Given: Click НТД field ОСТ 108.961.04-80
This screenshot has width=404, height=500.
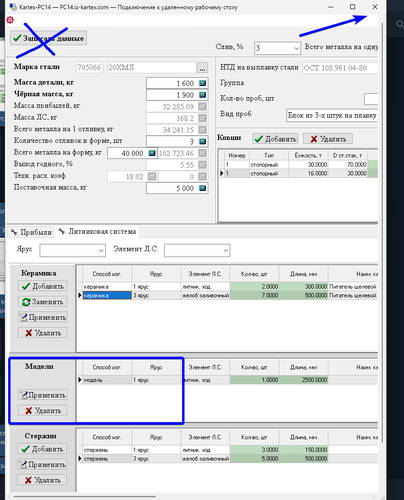Looking at the screenshot, I should [340, 68].
